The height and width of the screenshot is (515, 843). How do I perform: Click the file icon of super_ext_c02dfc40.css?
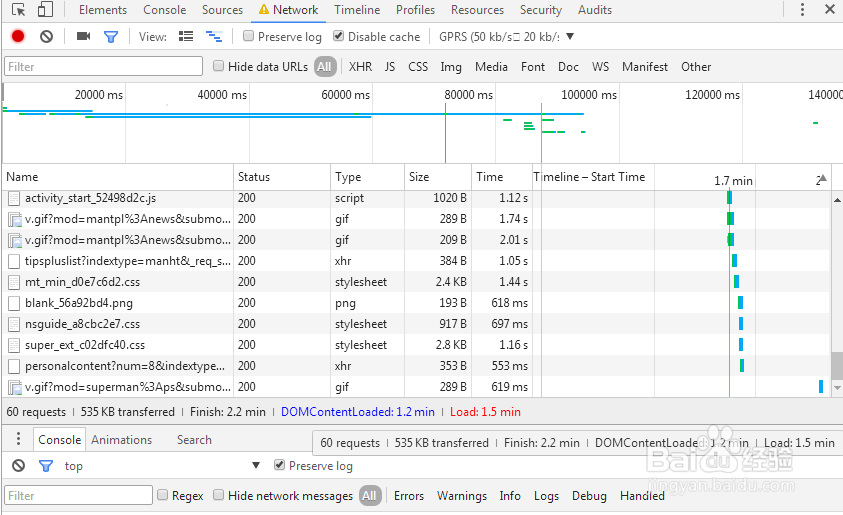click(14, 345)
